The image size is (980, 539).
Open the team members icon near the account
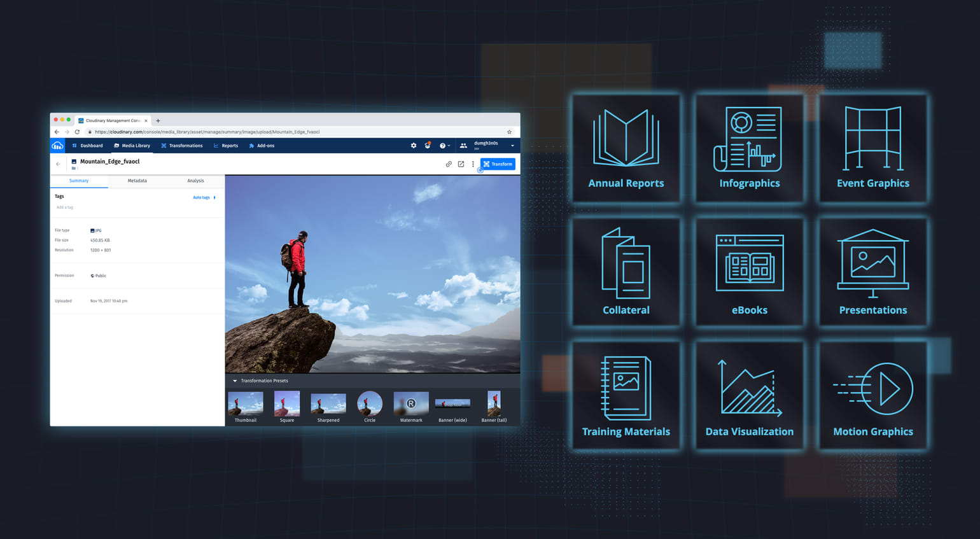click(x=463, y=146)
